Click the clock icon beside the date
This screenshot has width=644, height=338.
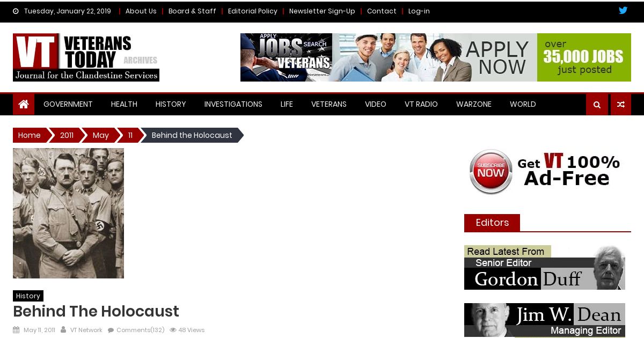point(16,11)
